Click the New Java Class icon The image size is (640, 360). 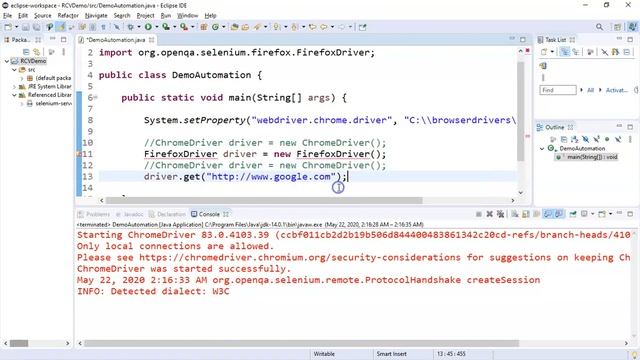(x=215, y=27)
